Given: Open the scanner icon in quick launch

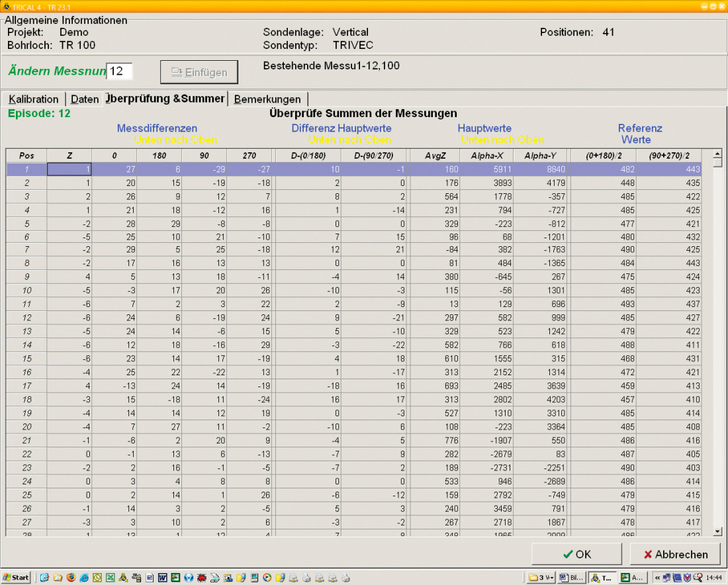Looking at the screenshot, I should 214,578.
